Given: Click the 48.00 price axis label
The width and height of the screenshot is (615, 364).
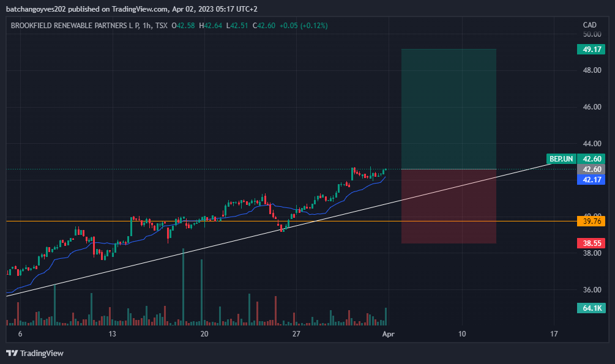Looking at the screenshot, I should click(592, 70).
